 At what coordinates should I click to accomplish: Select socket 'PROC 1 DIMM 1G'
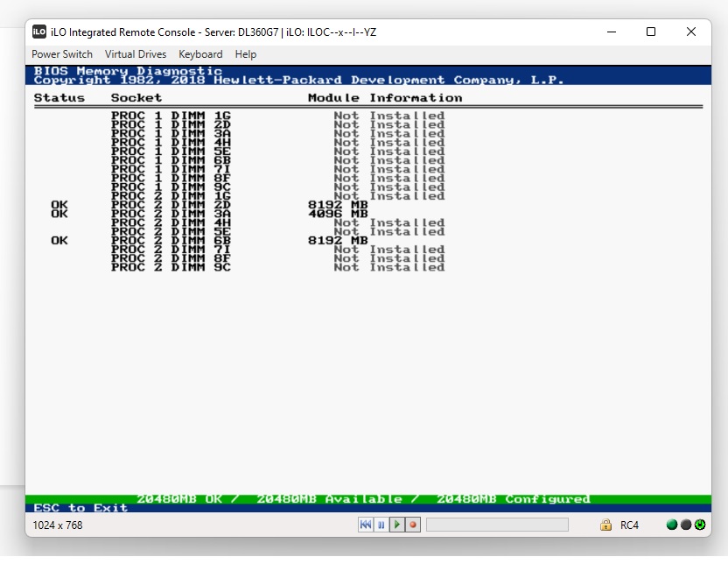tap(171, 116)
